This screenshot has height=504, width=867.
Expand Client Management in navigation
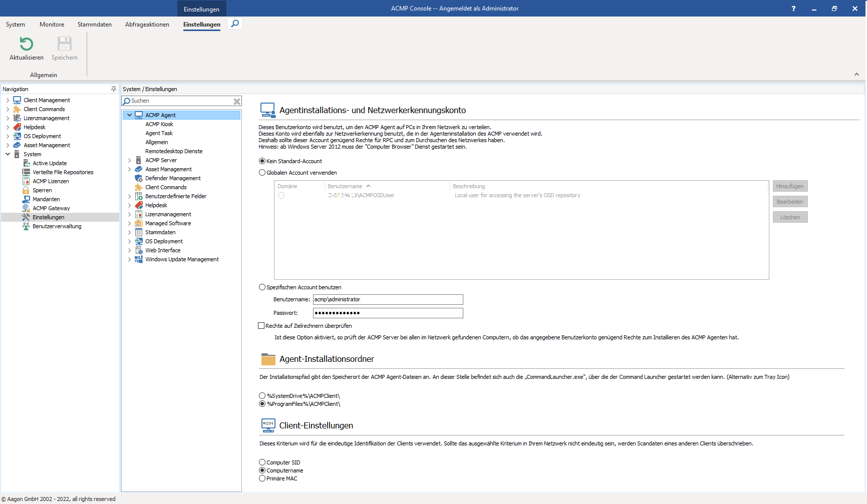tap(8, 100)
